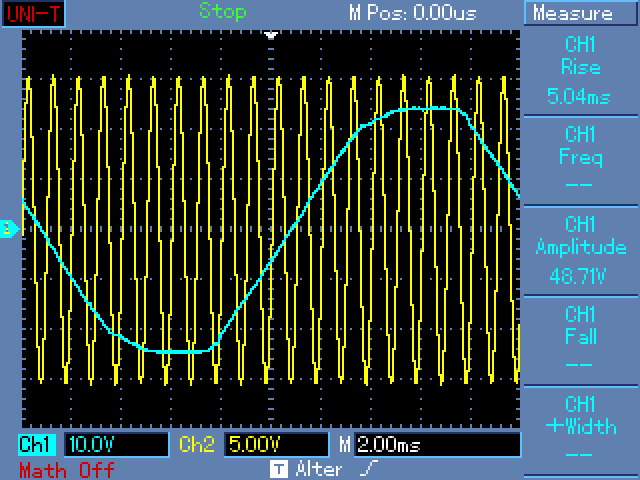The width and height of the screenshot is (640, 480).
Task: Open the CH1 Amplitude measurement slot
Action: (x=580, y=251)
